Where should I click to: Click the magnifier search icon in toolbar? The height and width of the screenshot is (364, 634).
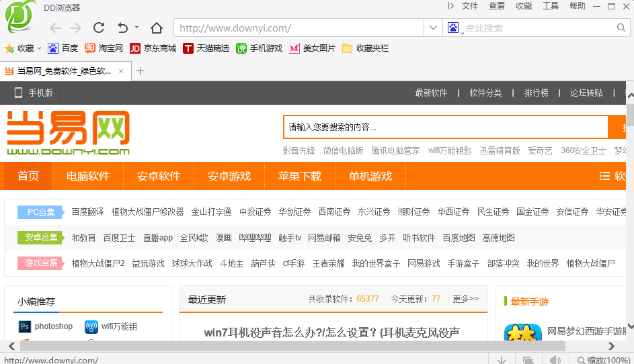(x=621, y=28)
